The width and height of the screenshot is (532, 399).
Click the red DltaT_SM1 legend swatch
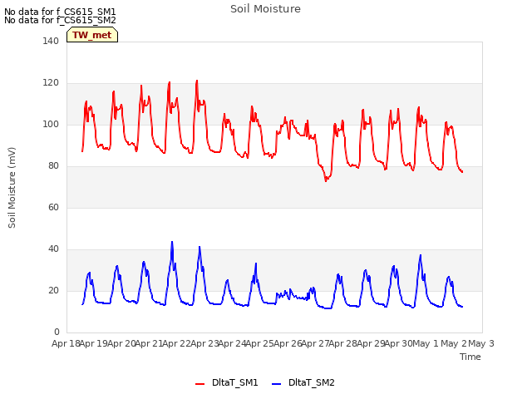[199, 384]
